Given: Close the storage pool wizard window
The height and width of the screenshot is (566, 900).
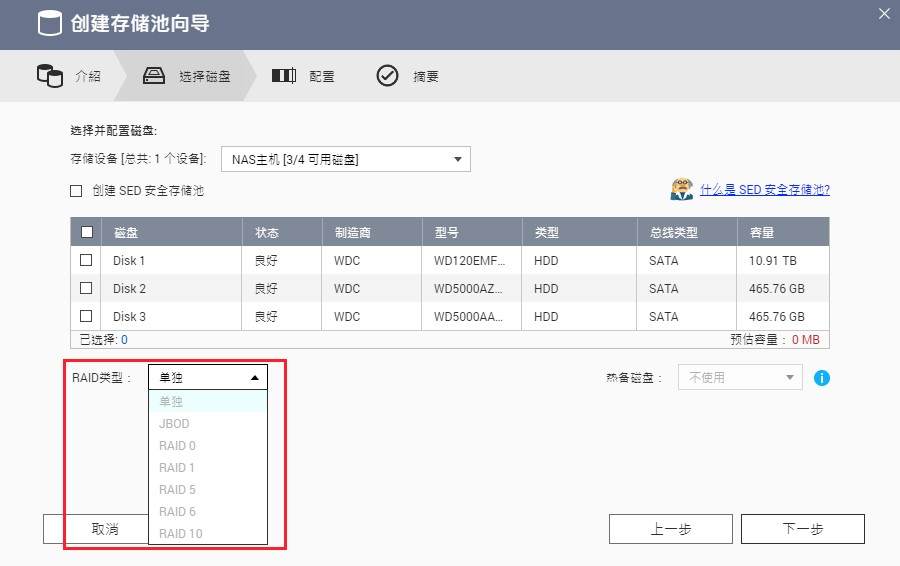Looking at the screenshot, I should click(884, 14).
